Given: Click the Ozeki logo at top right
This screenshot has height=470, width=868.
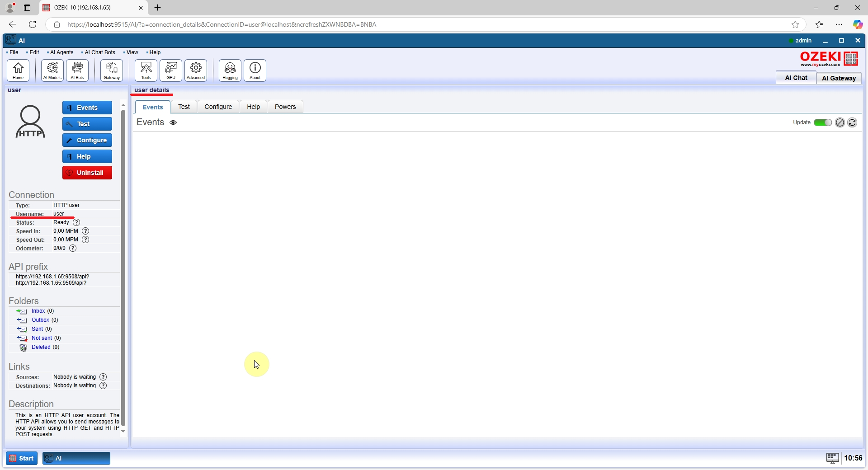Looking at the screenshot, I should [829, 59].
